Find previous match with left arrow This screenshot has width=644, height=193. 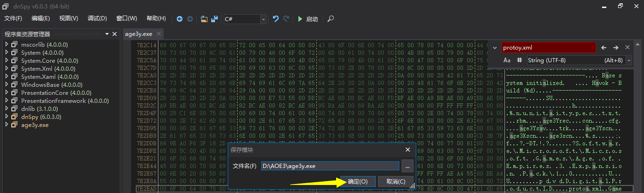pos(604,48)
